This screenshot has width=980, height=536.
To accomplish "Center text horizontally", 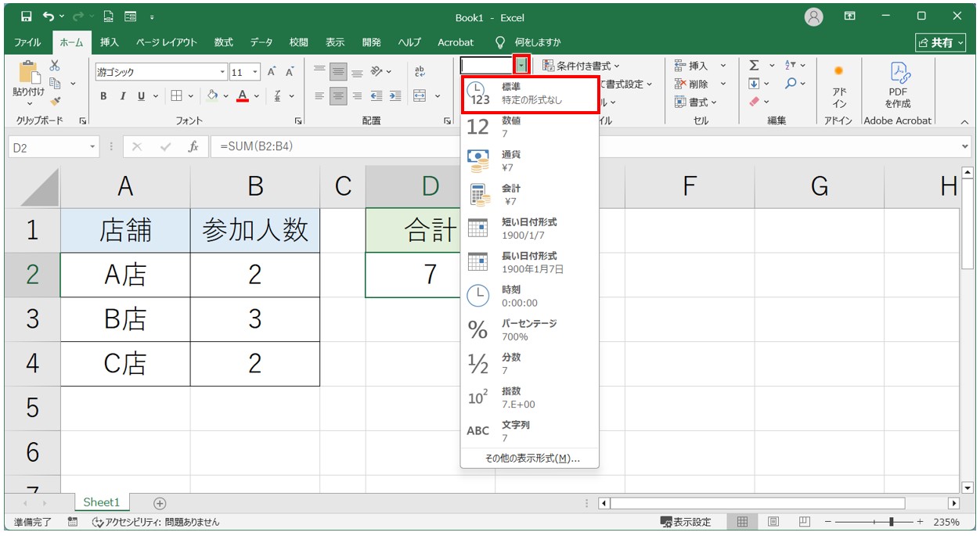I will (x=338, y=96).
